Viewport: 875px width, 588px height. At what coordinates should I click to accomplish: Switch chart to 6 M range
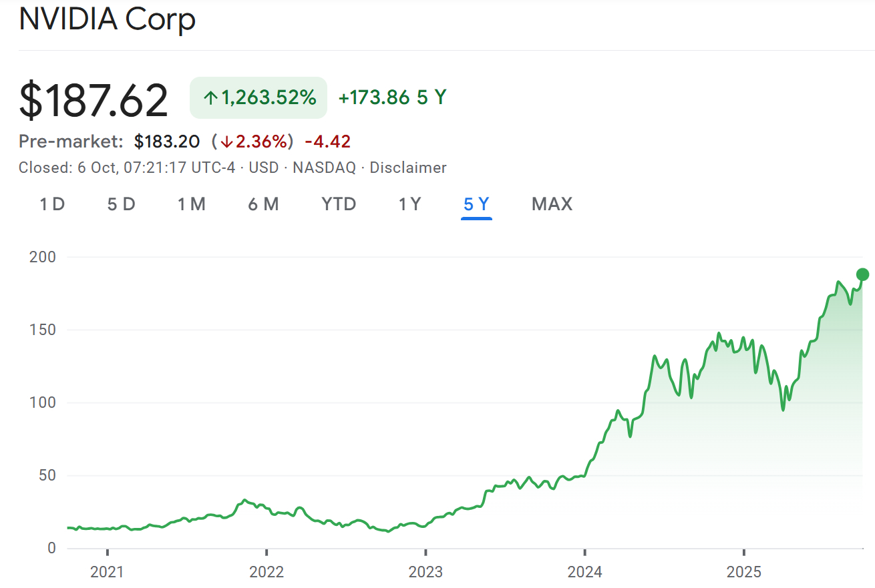[x=263, y=204]
